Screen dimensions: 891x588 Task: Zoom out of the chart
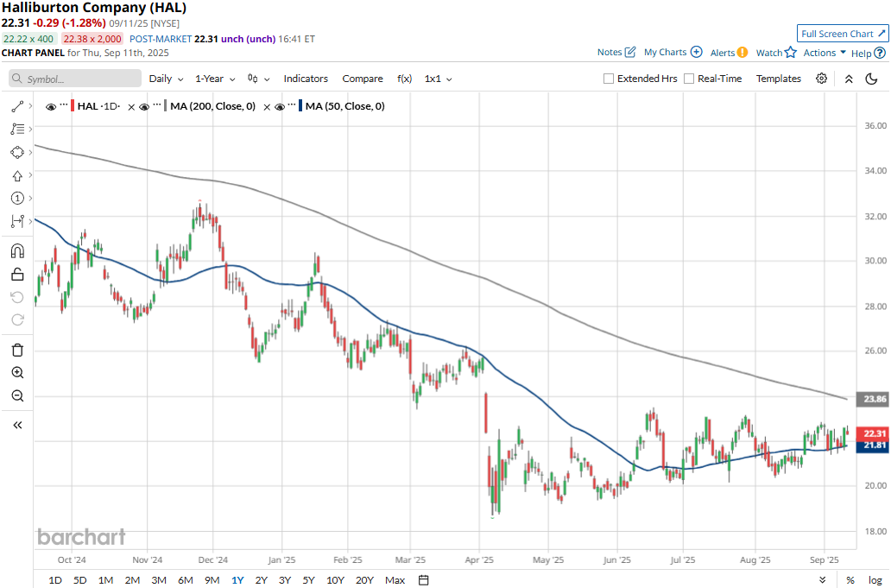[x=17, y=395]
